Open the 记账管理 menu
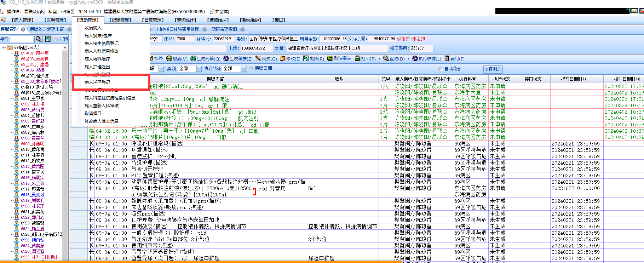644x263 pixels. (120, 20)
